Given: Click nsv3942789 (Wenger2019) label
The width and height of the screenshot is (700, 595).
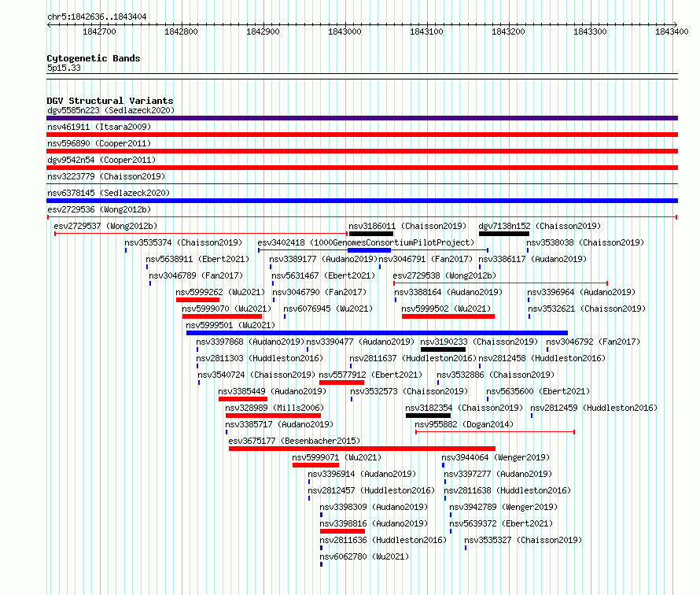Looking at the screenshot, I should (x=503, y=507).
